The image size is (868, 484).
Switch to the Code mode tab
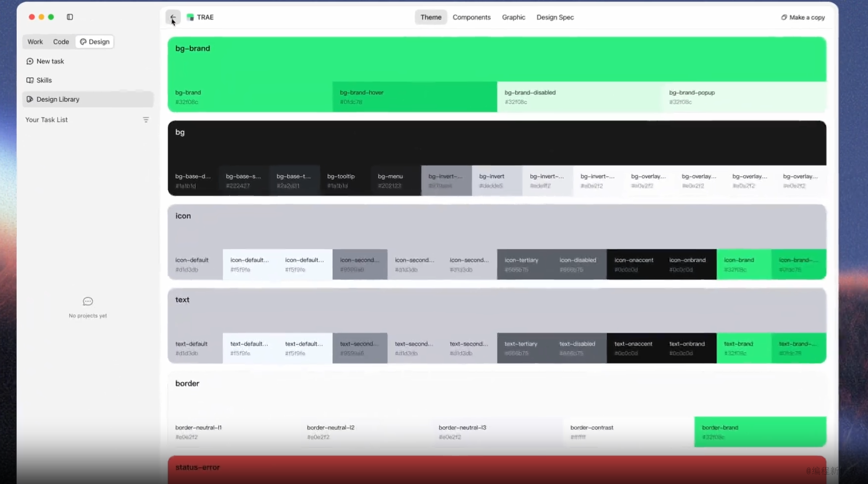tap(61, 42)
